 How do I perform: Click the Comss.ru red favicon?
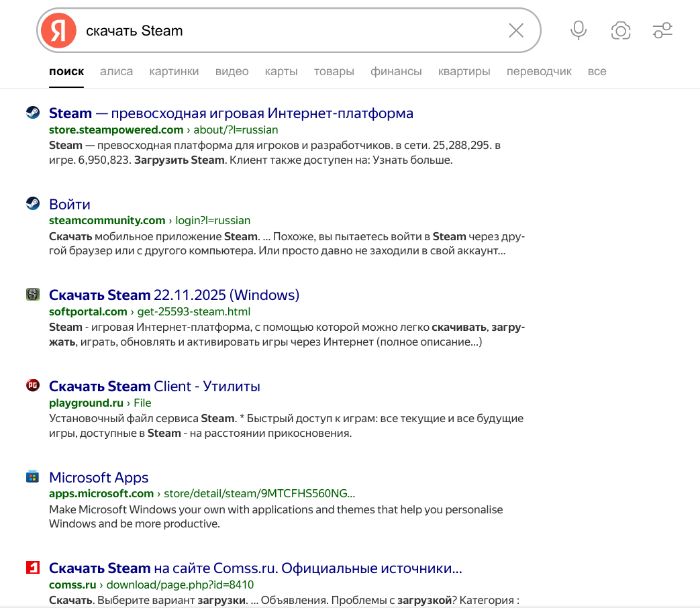point(33,568)
